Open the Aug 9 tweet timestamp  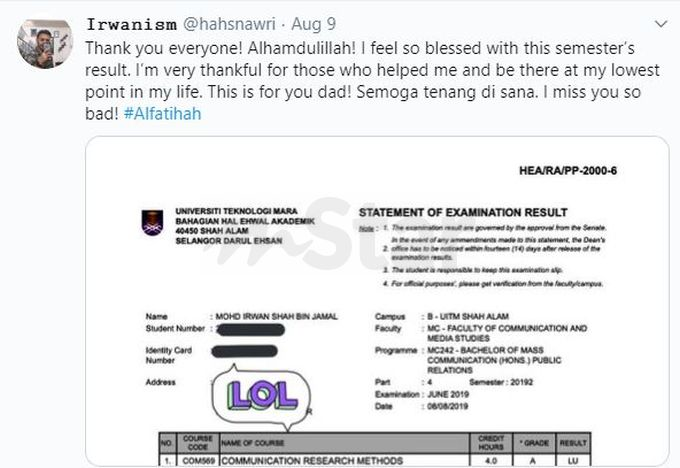pyautogui.click(x=314, y=24)
